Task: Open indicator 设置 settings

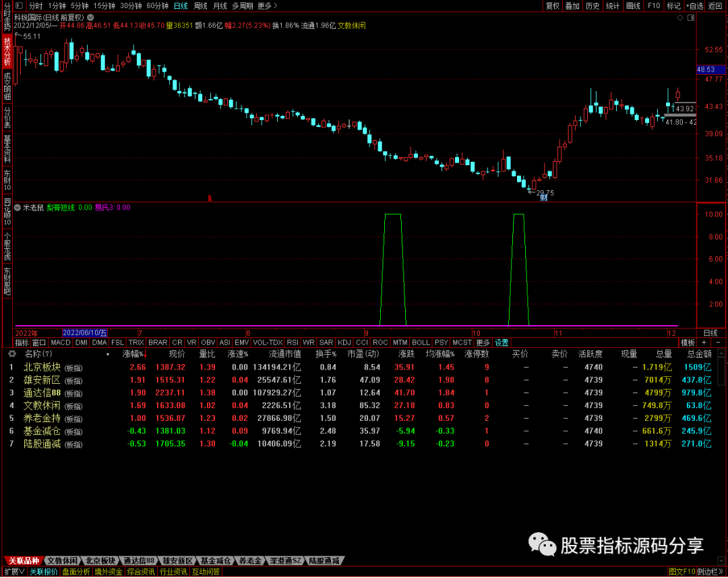Action: coord(502,343)
